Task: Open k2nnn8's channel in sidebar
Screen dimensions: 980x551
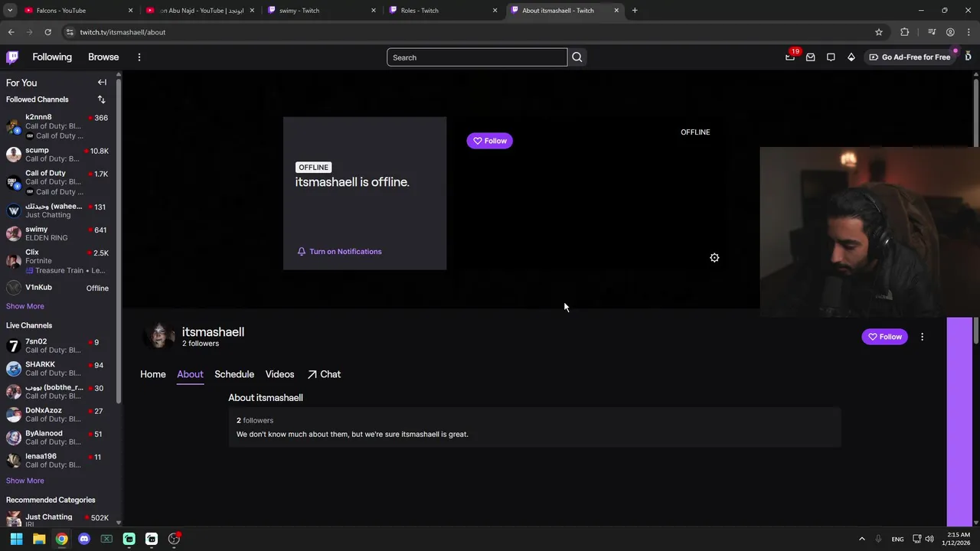Action: coord(57,126)
